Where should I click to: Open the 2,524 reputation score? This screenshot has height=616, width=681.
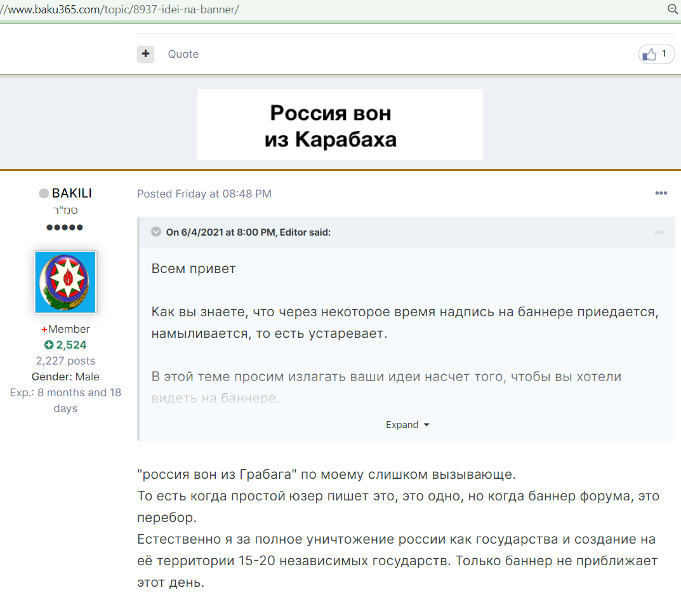[71, 345]
